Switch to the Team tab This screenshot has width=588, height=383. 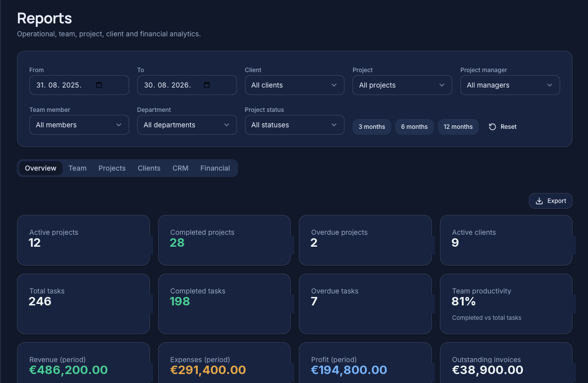[x=78, y=169]
